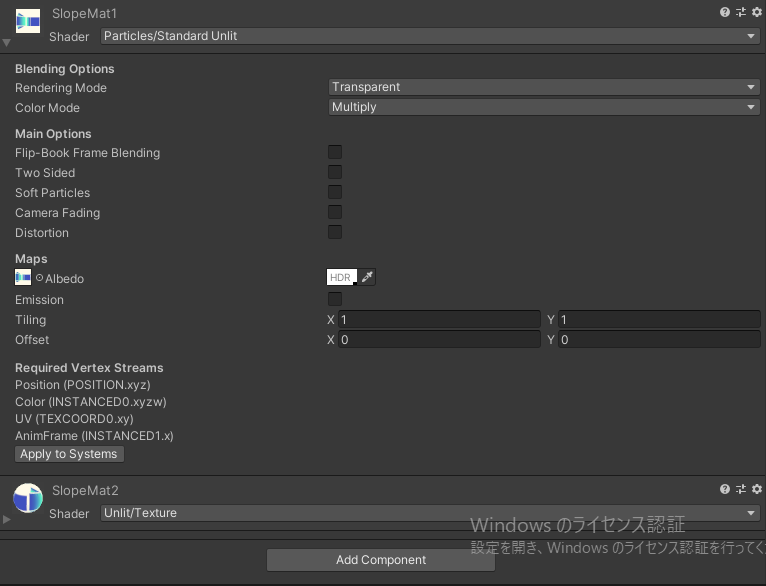766x586 pixels.
Task: Click the SlopeMat2 material name
Action: [85, 490]
